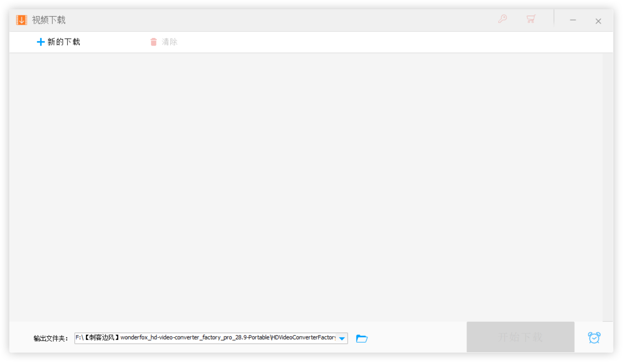Viewport: 624px width, 364px height.
Task: Click the Clear (清除) trash button
Action: tap(164, 42)
